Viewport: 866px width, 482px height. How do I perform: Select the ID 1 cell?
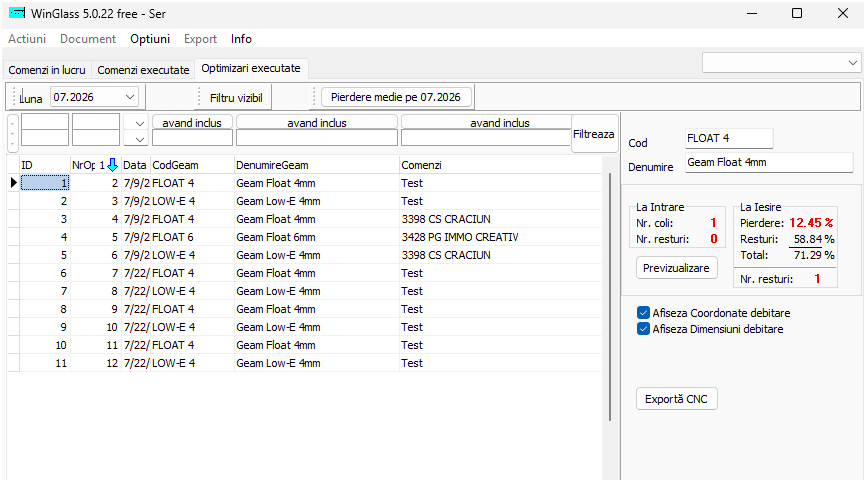click(45, 183)
